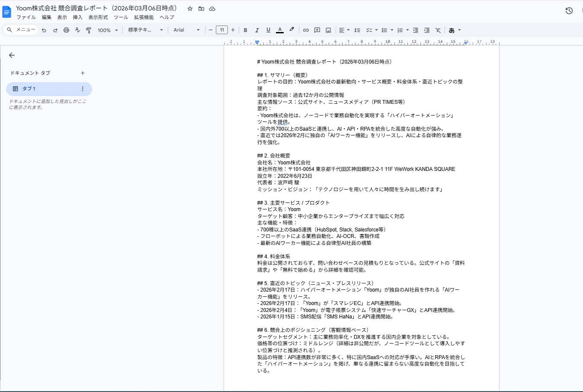Screen dimensions: 583x392
Task: Open タブ 1 options menu
Action: (x=83, y=89)
